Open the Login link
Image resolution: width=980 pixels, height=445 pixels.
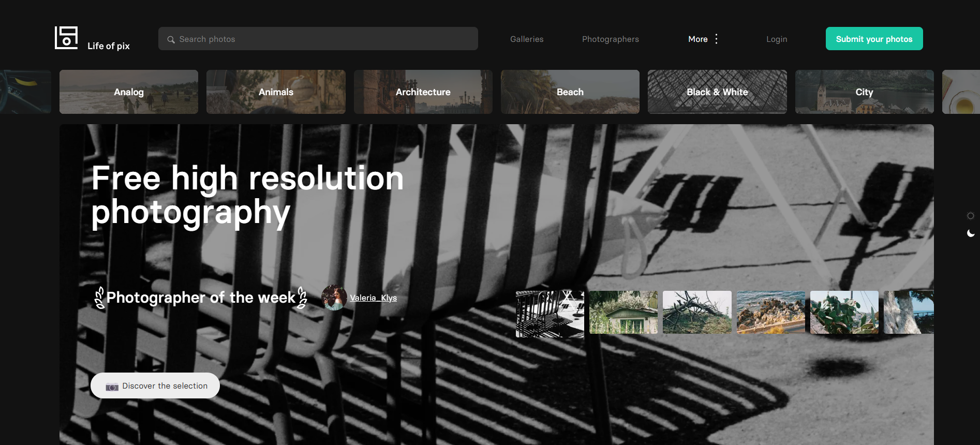[x=777, y=39]
